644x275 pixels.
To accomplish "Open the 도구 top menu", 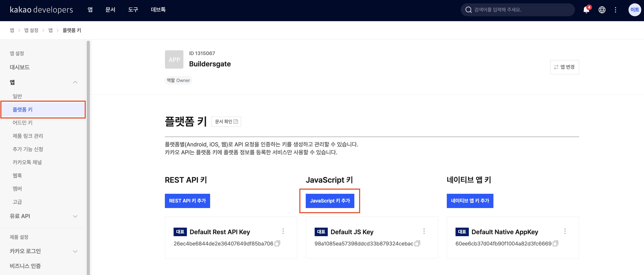I will pos(133,10).
